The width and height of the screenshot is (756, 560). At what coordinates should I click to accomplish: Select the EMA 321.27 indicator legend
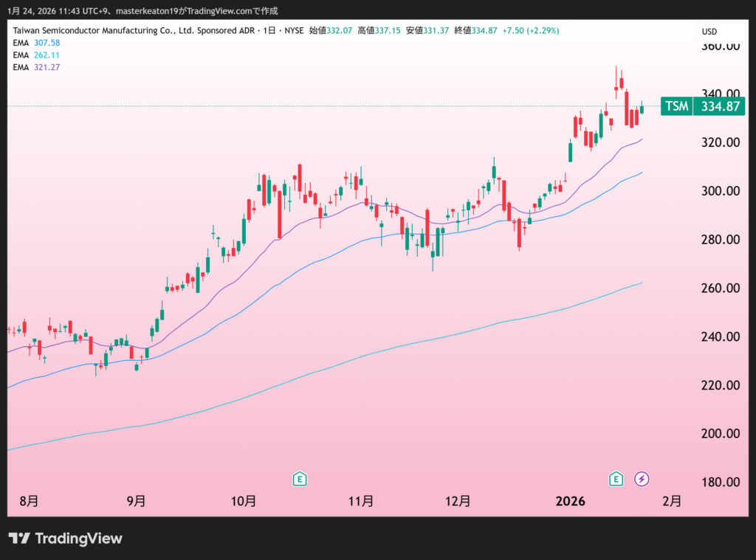click(36, 67)
